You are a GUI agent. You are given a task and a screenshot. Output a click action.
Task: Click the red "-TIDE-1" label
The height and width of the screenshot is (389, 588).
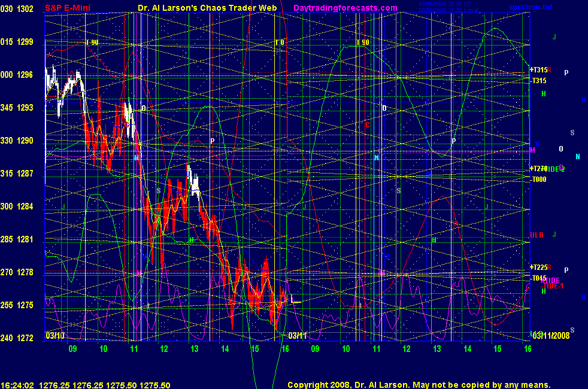click(x=552, y=286)
